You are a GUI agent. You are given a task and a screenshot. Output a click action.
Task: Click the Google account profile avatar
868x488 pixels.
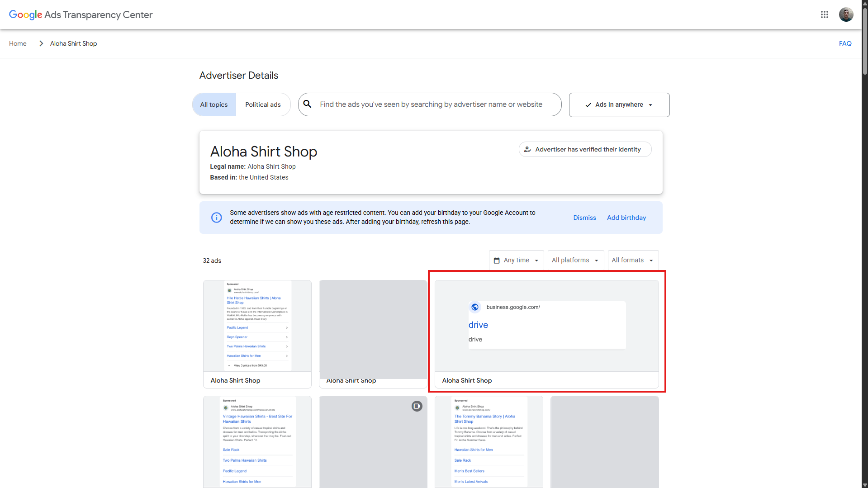tap(846, 14)
